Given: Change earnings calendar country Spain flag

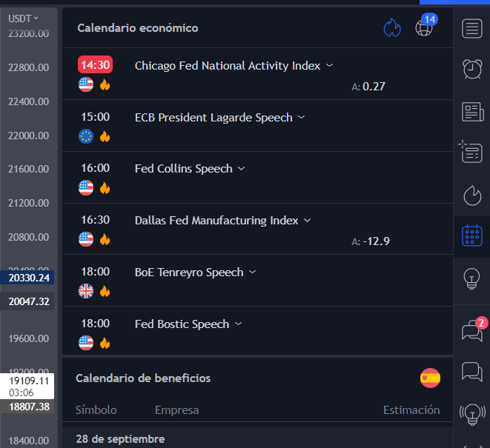Looking at the screenshot, I should point(430,378).
